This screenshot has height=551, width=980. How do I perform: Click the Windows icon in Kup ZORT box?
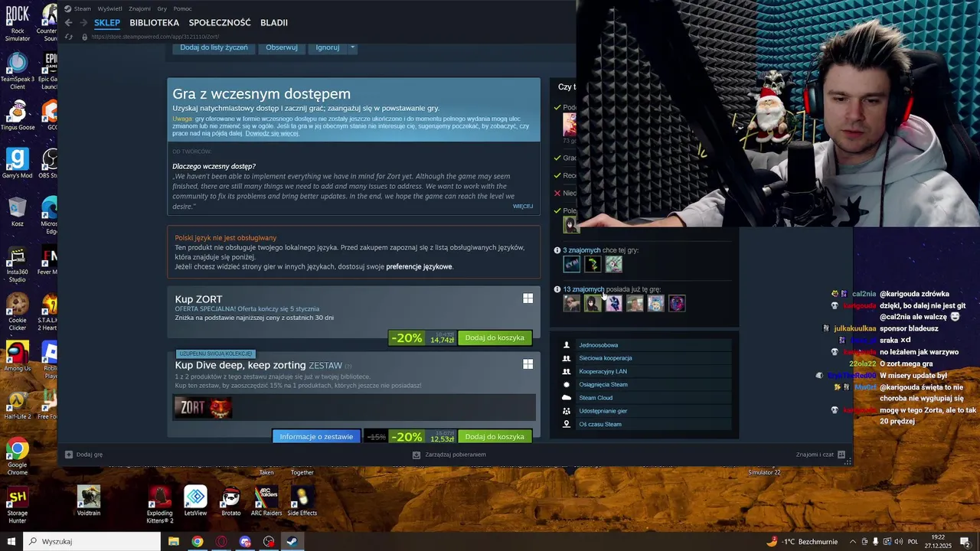pyautogui.click(x=528, y=298)
